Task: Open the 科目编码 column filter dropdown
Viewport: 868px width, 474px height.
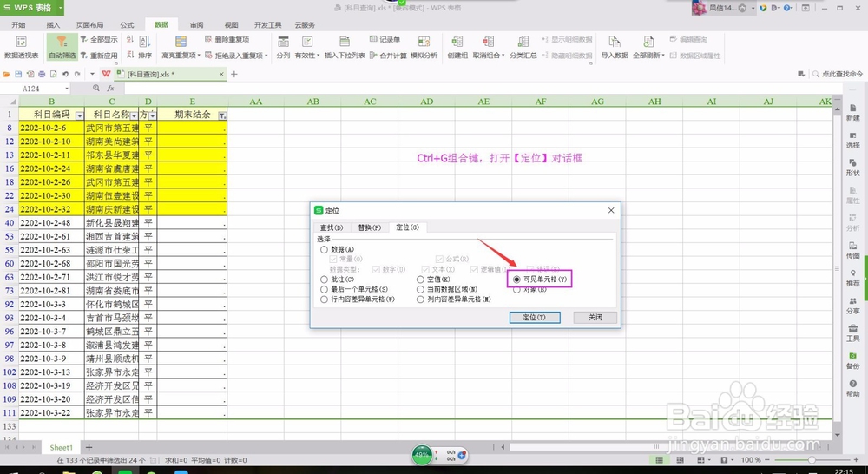Action: coord(79,115)
